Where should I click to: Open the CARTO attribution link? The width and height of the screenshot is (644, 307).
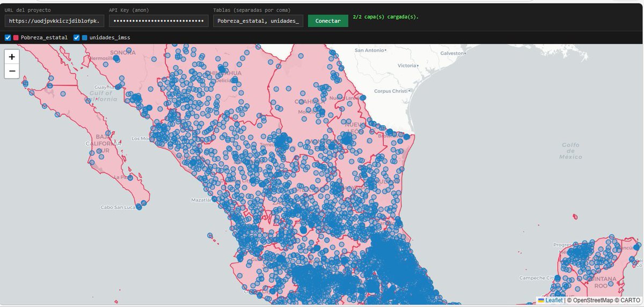[x=631, y=301]
